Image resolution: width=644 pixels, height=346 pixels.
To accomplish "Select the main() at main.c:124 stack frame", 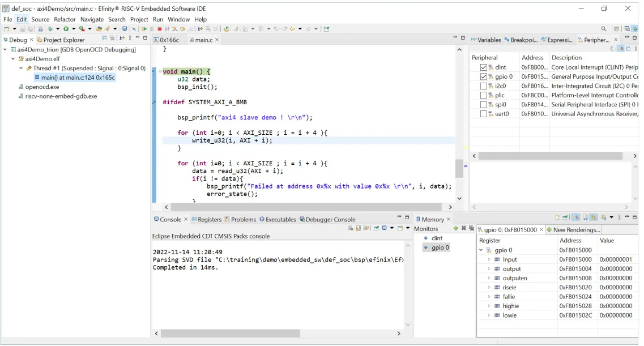I will click(75, 78).
